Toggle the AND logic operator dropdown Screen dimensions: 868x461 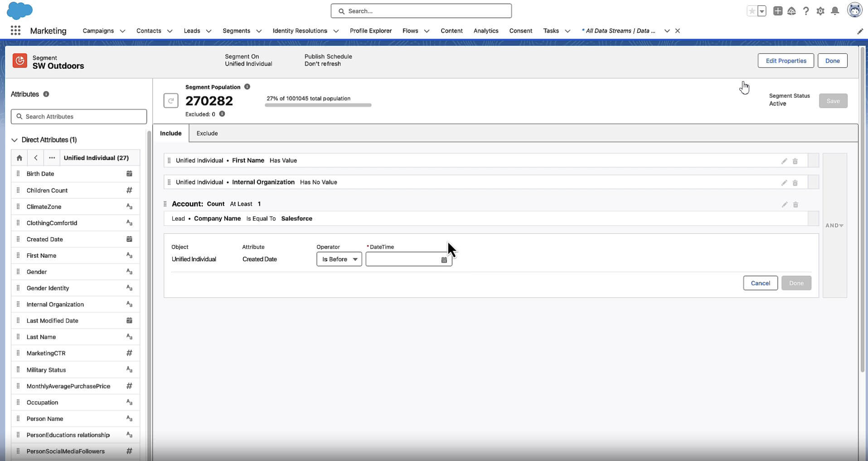834,225
